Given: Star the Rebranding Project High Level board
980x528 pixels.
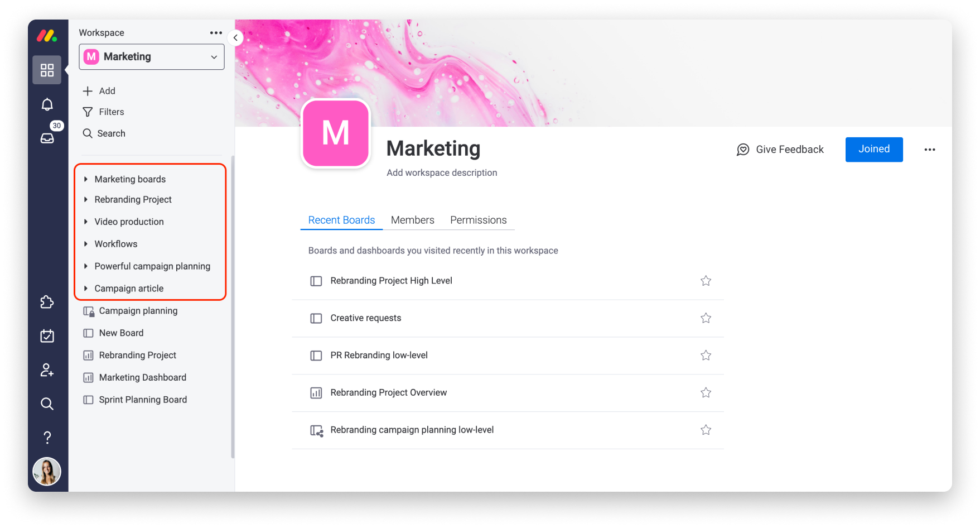Looking at the screenshot, I should pyautogui.click(x=706, y=281).
